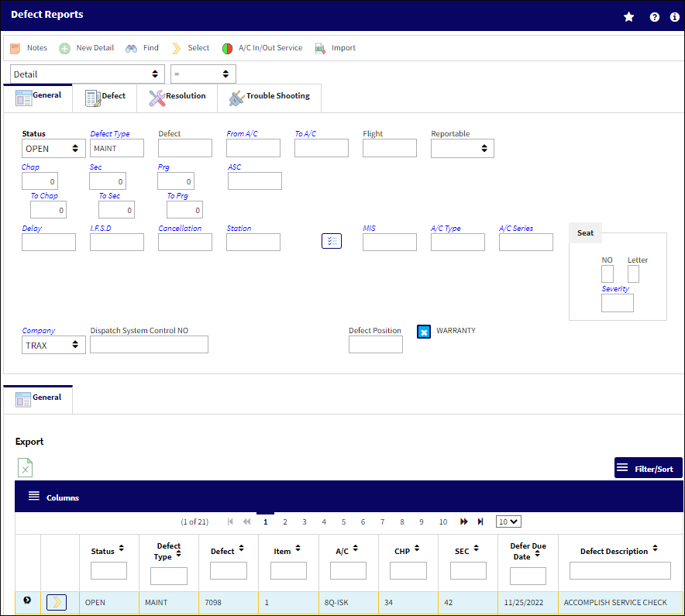Sort by SEC column arrows
685x616 pixels.
click(x=477, y=549)
